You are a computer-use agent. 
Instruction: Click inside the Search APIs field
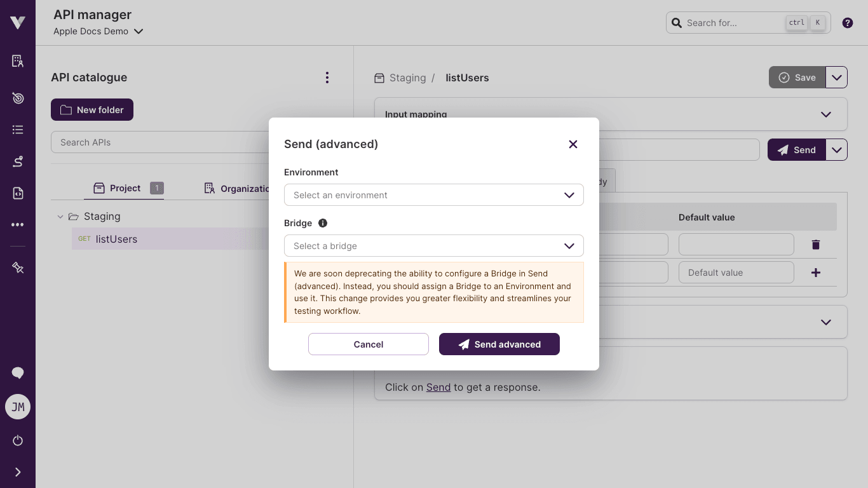tap(159, 142)
